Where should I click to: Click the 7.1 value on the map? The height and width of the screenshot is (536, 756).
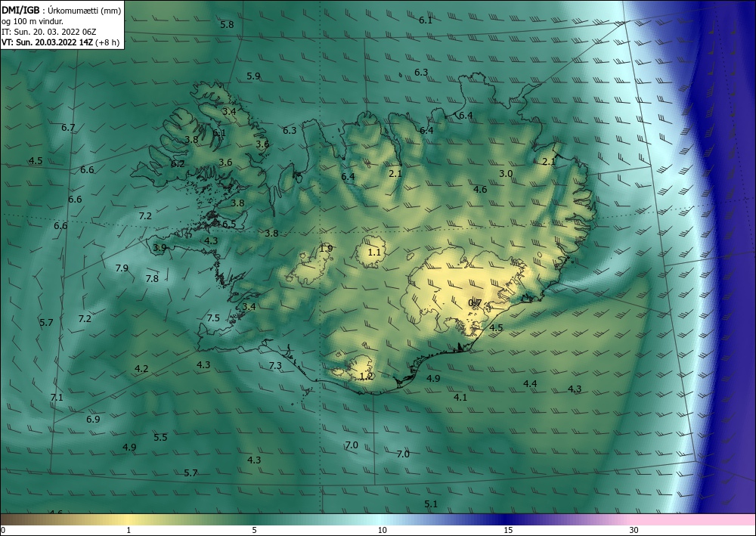pyautogui.click(x=57, y=398)
